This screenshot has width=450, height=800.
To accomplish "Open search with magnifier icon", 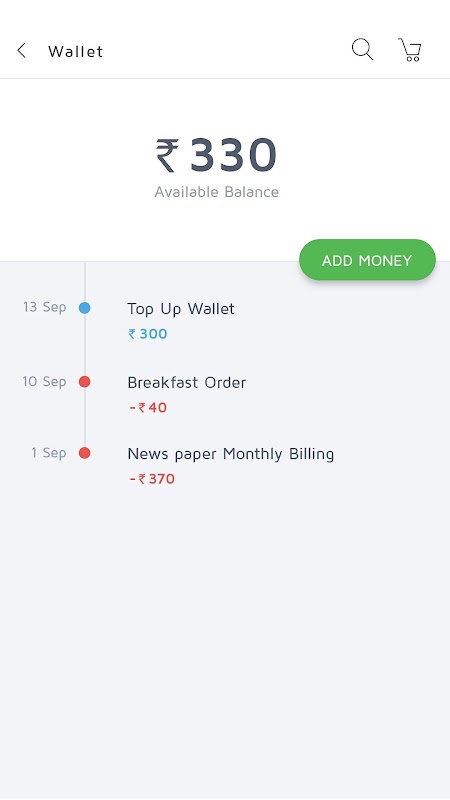I will pos(362,50).
